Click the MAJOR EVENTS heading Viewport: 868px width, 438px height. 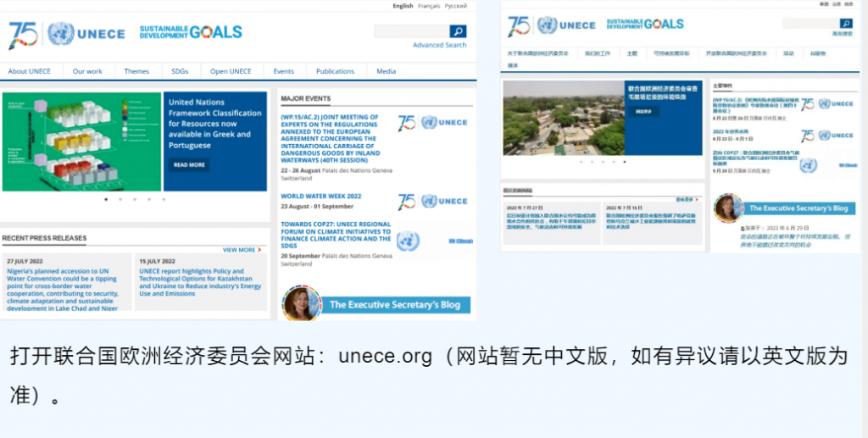tap(305, 99)
